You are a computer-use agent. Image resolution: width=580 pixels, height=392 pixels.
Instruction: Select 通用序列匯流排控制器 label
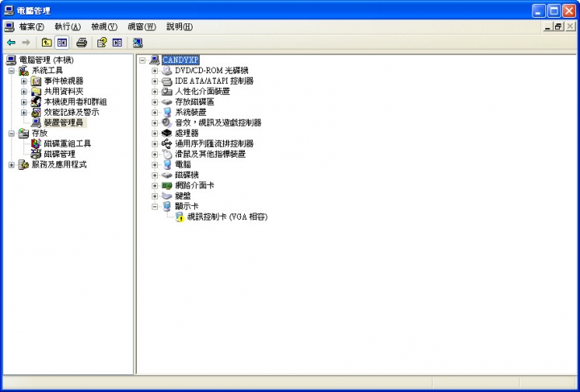pos(214,144)
